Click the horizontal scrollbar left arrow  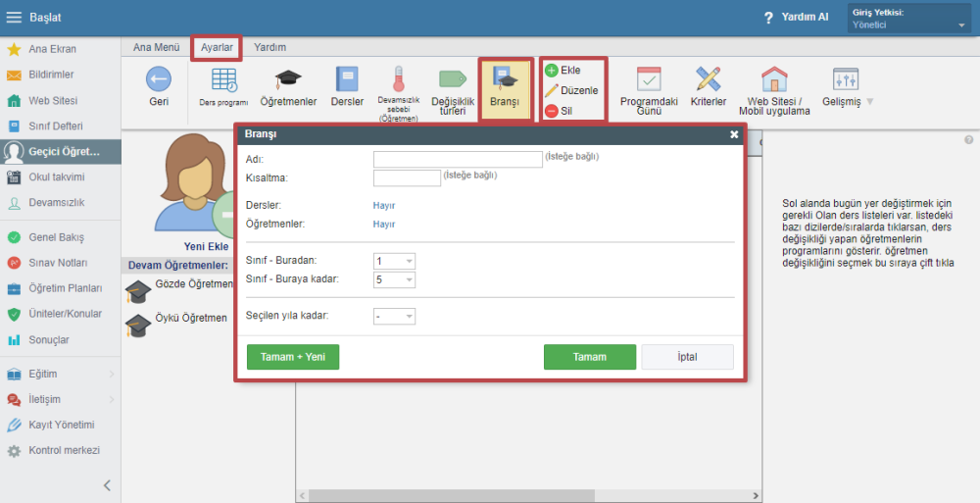(303, 495)
